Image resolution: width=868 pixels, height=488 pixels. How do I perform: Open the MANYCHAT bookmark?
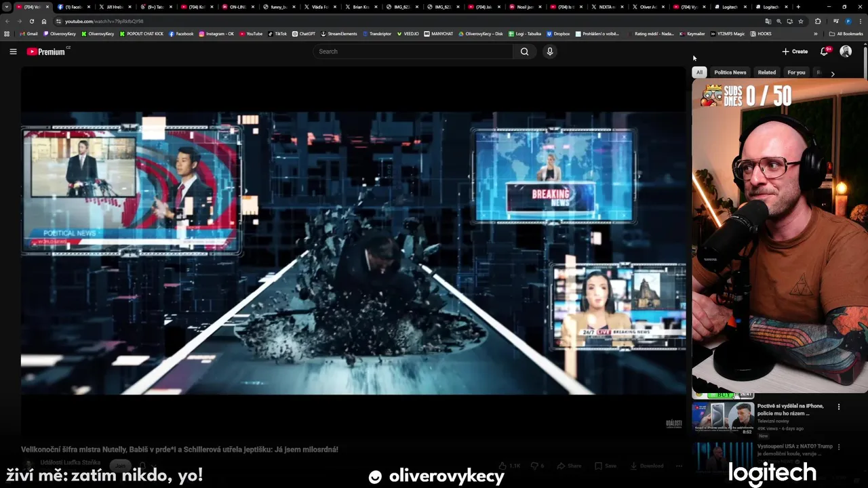point(438,33)
